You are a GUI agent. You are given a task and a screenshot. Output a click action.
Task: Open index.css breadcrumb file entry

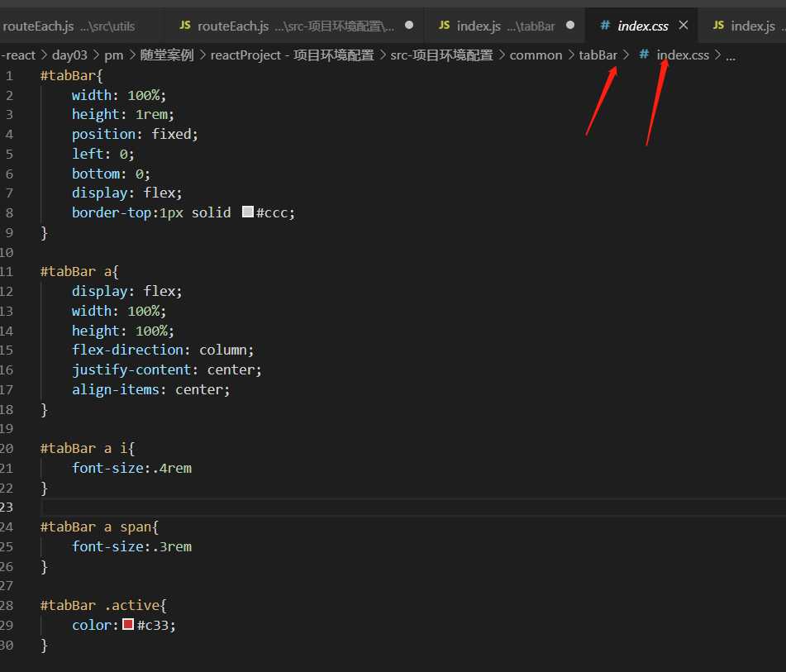click(683, 55)
